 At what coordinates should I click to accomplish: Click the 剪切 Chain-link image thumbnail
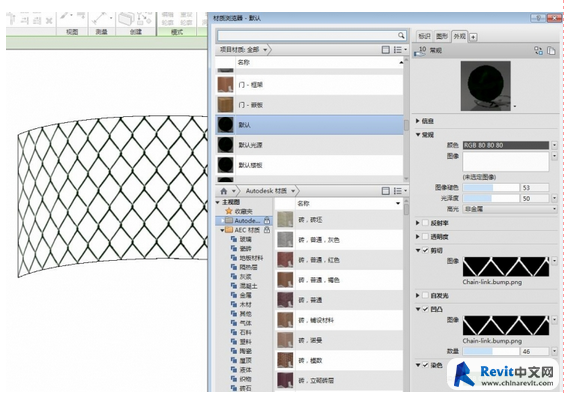pyautogui.click(x=506, y=267)
